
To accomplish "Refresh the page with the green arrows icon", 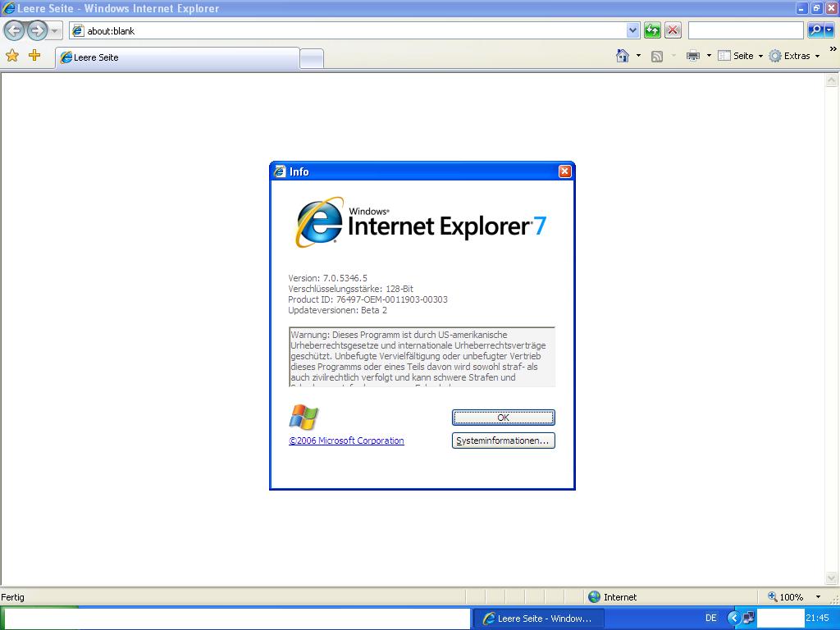I will coord(652,30).
